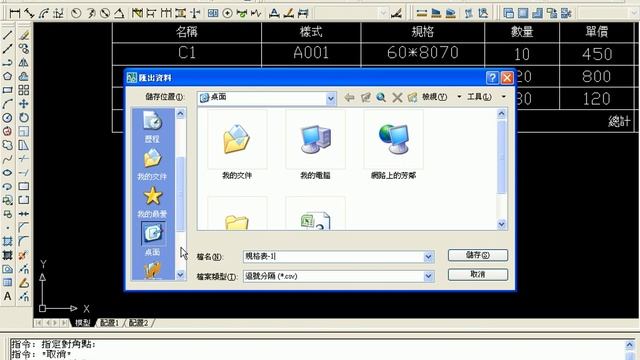The height and width of the screenshot is (360, 640).
Task: Select the Rotate modify tool
Action: point(24,118)
